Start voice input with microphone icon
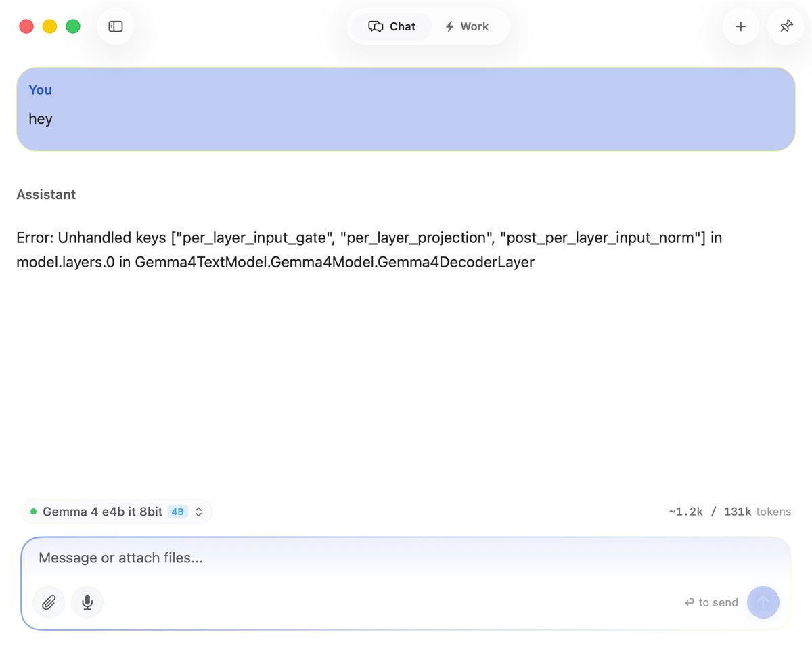The height and width of the screenshot is (651, 812). (x=87, y=602)
